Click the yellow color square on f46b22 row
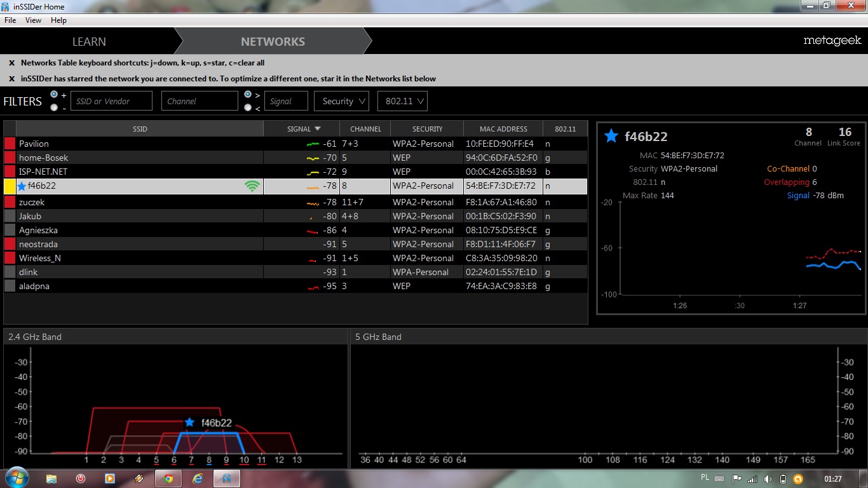Image resolution: width=868 pixels, height=488 pixels. coord(10,186)
